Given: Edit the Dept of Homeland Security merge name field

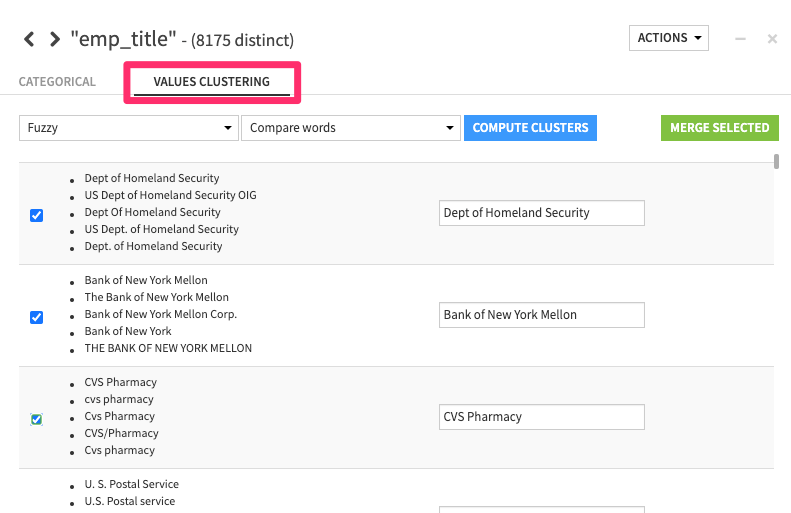Looking at the screenshot, I should [541, 213].
